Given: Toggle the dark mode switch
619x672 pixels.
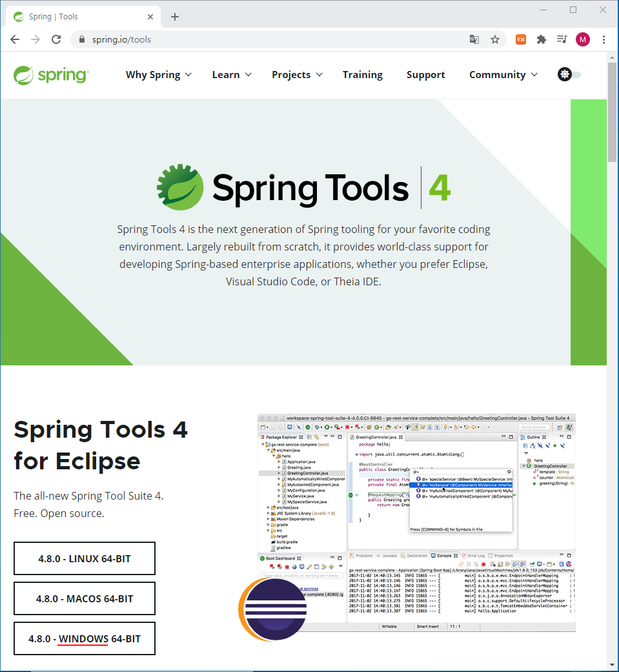Looking at the screenshot, I should (x=569, y=75).
